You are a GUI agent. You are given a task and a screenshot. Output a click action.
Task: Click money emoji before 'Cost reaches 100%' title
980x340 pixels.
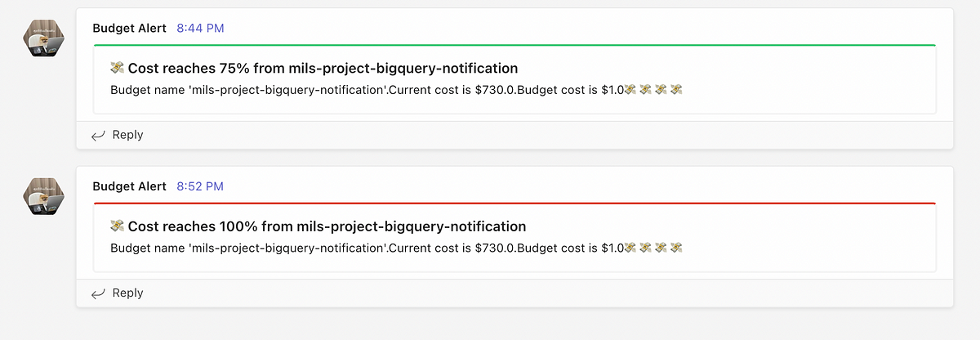click(x=117, y=226)
